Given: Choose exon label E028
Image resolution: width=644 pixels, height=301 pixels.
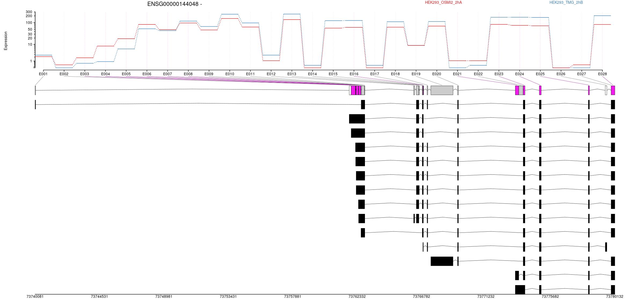Looking at the screenshot, I should (x=602, y=74).
